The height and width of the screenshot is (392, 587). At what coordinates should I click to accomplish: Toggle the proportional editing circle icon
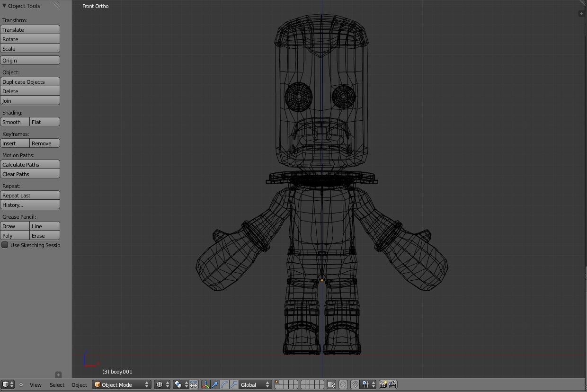tap(344, 384)
